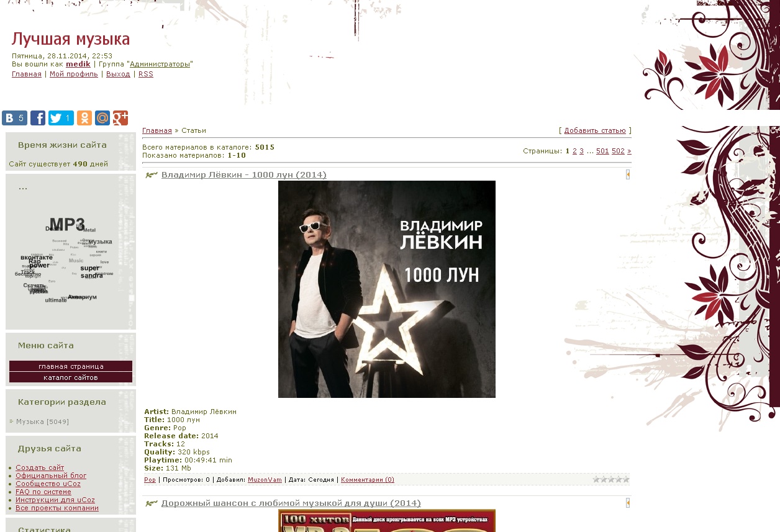Image resolution: width=780 pixels, height=532 pixels.
Task: Go to page 2 of catalog
Action: coord(574,151)
